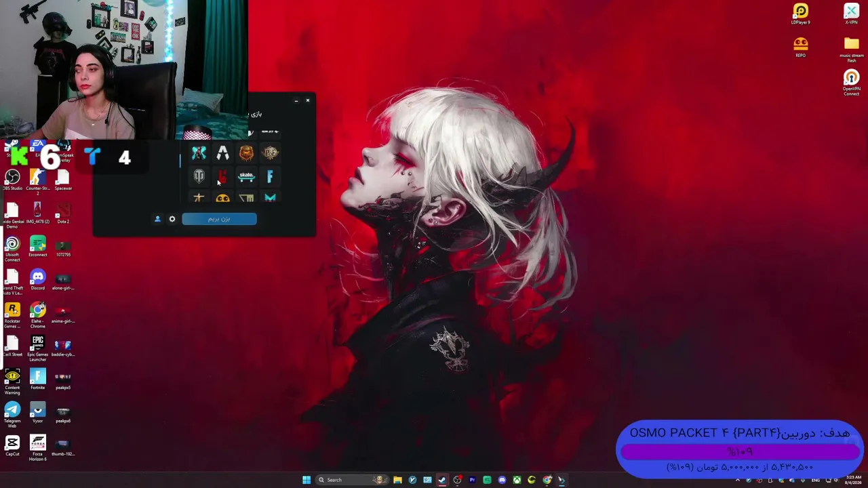Select the Ezconnect desktop shortcut
This screenshot has width=868, height=488.
(37, 247)
